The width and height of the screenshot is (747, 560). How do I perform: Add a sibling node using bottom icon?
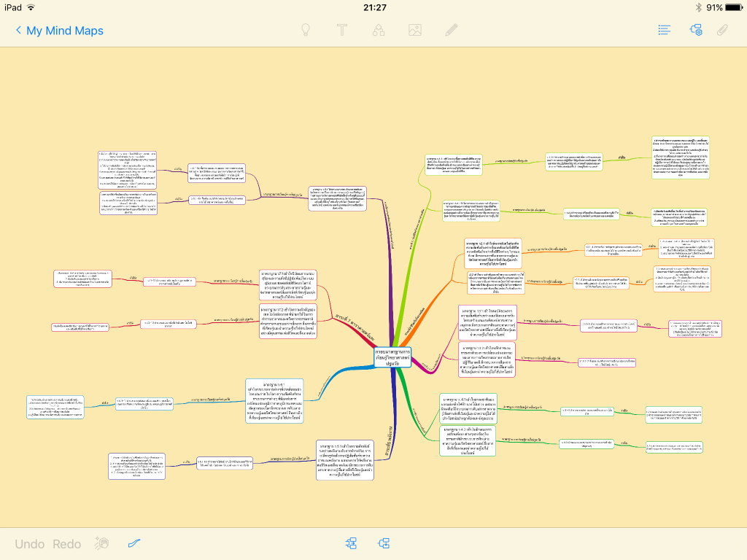click(x=352, y=544)
